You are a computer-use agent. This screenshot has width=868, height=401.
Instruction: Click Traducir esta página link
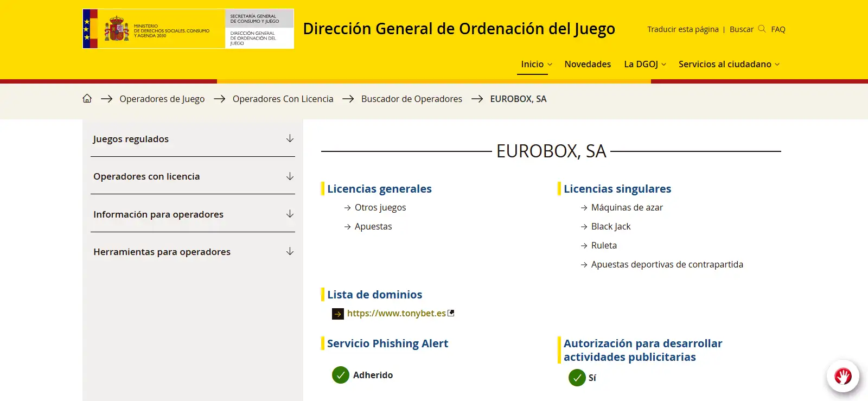pos(682,29)
